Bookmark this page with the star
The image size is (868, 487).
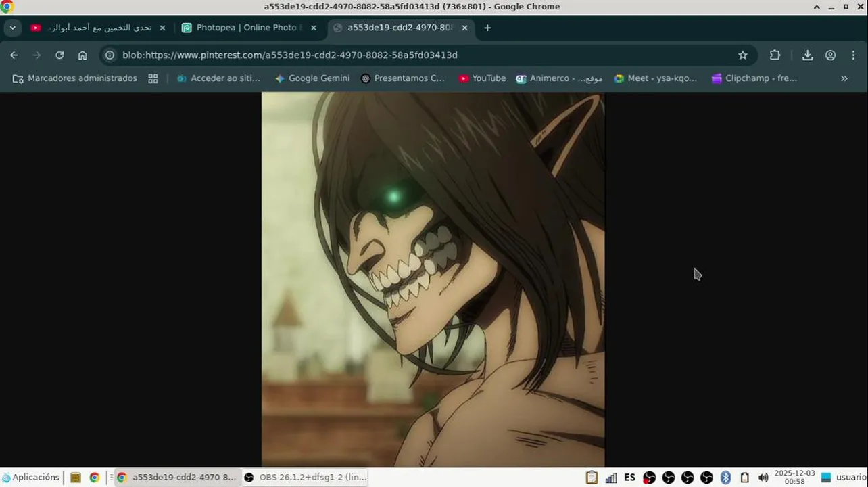click(x=743, y=55)
